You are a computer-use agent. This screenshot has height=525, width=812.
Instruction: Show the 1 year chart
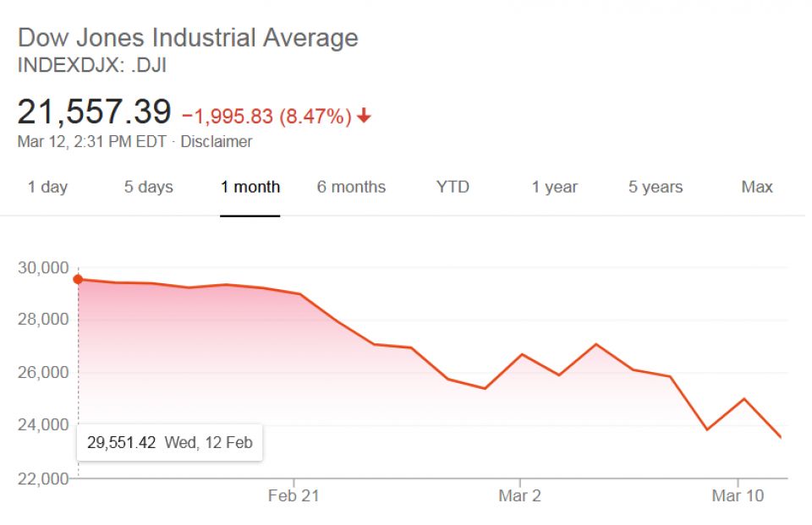click(x=554, y=188)
